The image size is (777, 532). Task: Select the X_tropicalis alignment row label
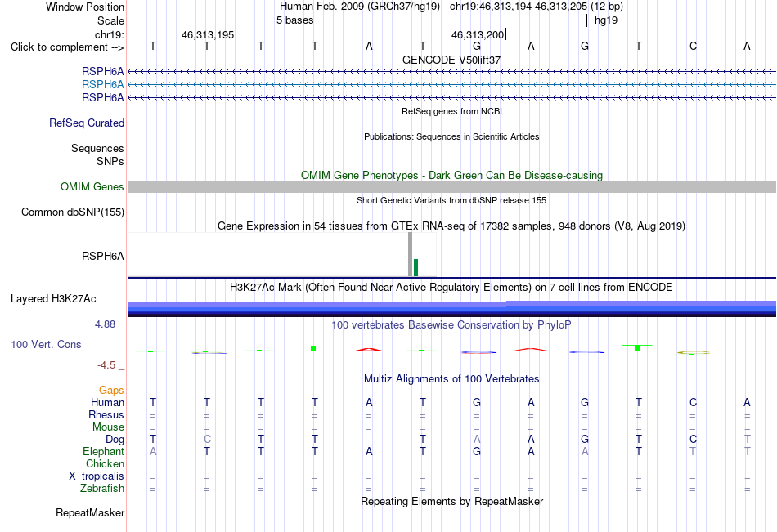click(97, 476)
